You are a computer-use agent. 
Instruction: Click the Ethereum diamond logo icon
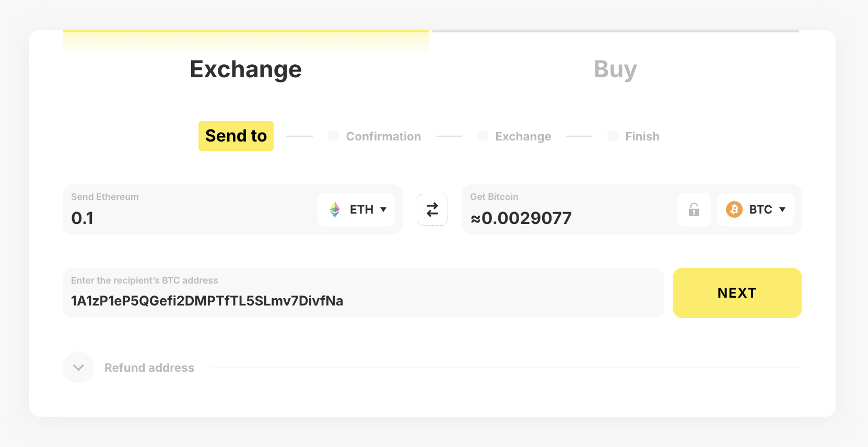(335, 209)
